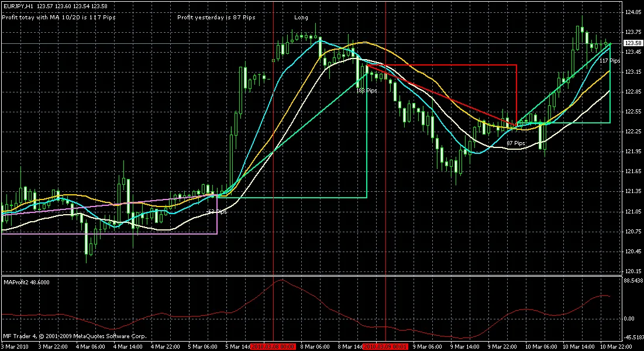Select the '188 Pips' label on chart
644x351 pixels.
[367, 91]
